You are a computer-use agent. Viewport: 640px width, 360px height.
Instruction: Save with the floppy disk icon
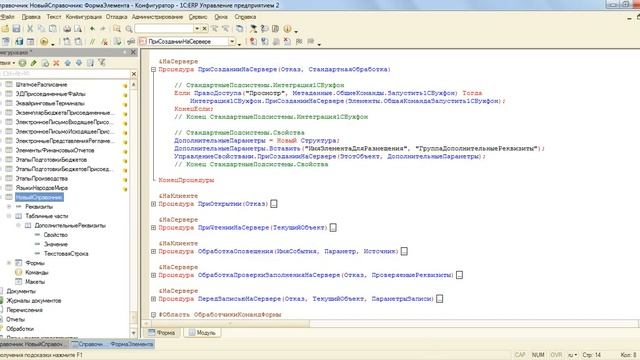tap(16, 29)
